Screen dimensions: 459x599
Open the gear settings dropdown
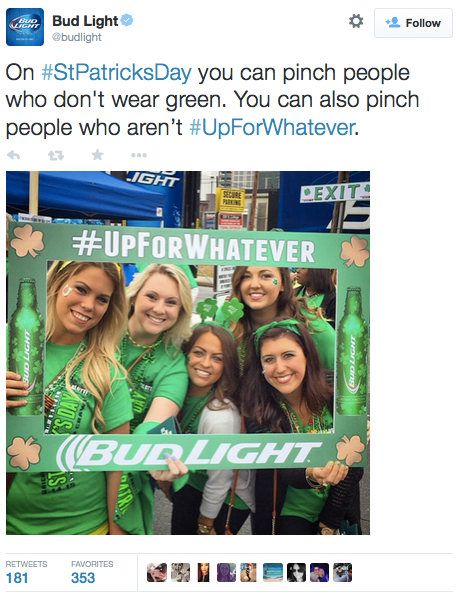click(356, 21)
